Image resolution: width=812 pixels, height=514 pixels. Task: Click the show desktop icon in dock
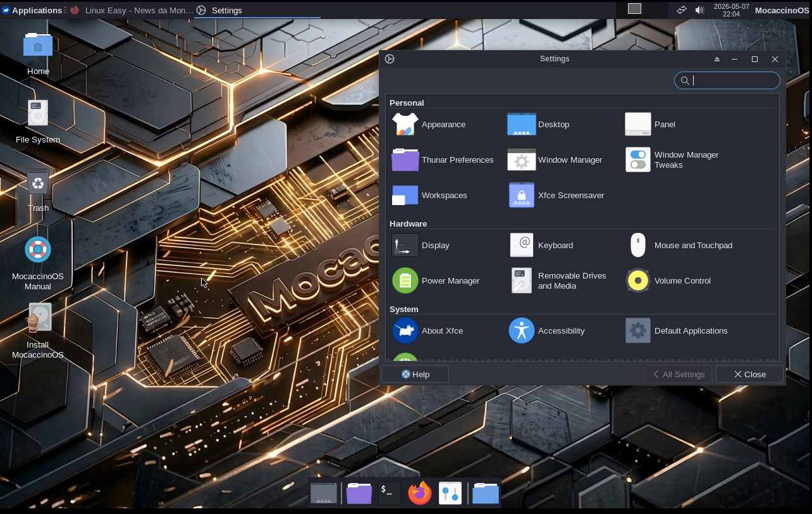(x=323, y=492)
